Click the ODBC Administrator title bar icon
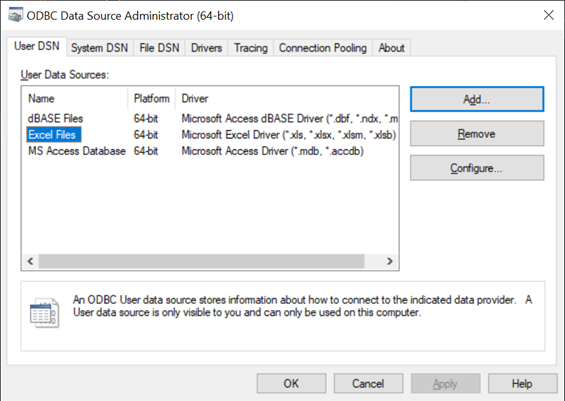This screenshot has height=401, width=565. coord(15,15)
